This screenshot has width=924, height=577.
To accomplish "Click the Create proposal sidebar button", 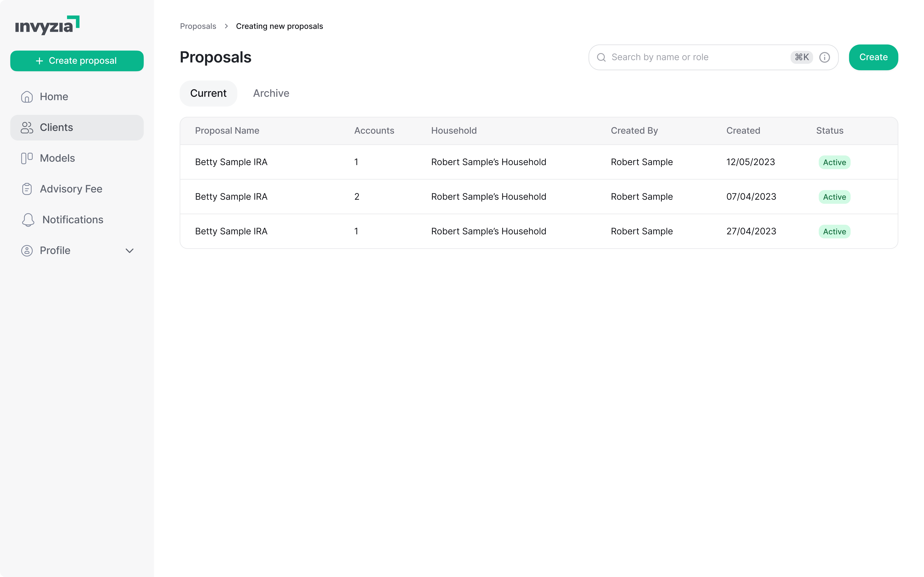I will click(x=77, y=61).
